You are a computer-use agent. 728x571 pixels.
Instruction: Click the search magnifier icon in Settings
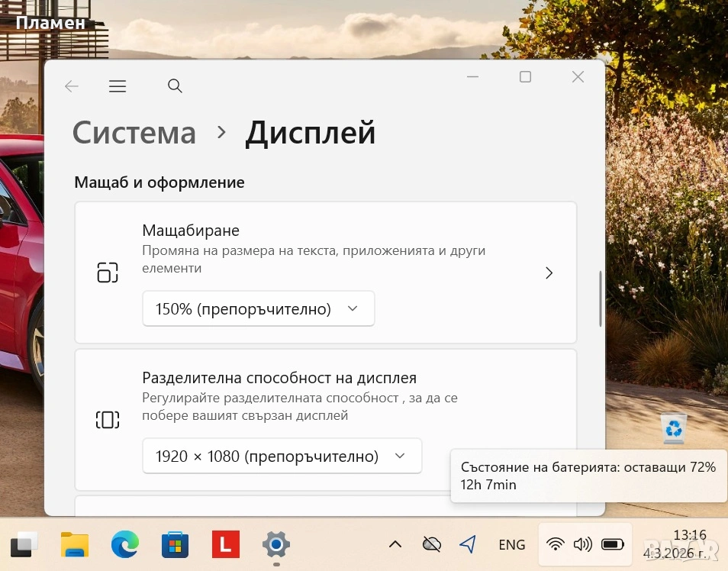coord(175,86)
